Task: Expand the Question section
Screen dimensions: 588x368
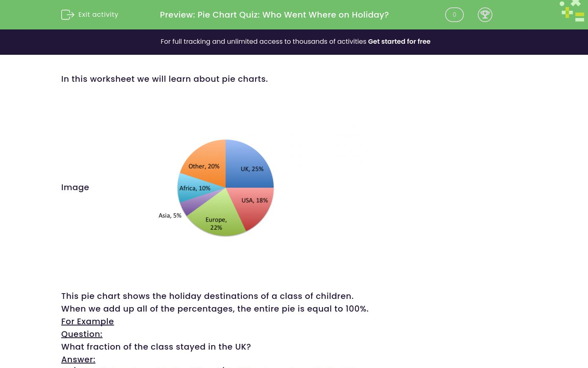Action: tap(82, 334)
